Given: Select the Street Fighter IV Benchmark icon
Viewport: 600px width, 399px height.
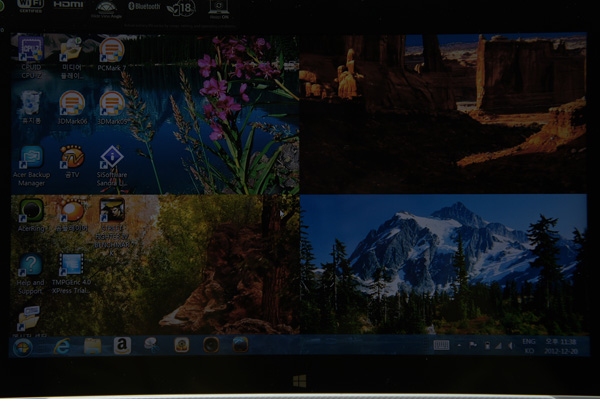Looking at the screenshot, I should pos(112,226).
